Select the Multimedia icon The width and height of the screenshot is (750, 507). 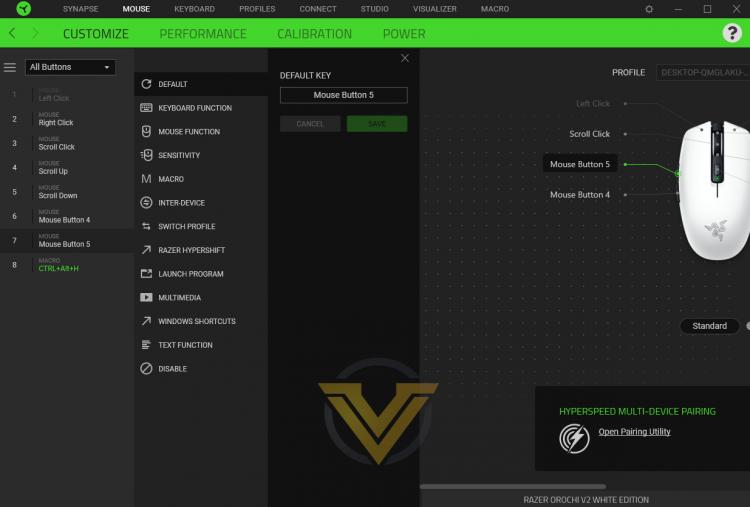click(146, 298)
